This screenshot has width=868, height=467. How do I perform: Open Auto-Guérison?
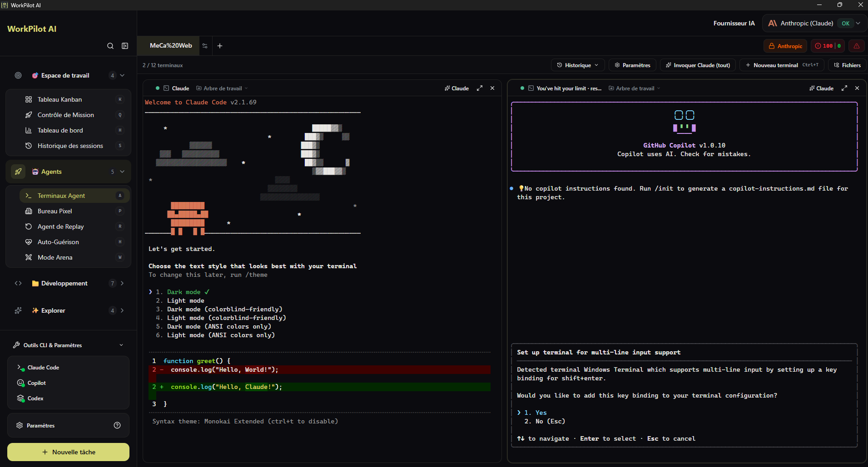[74, 242]
